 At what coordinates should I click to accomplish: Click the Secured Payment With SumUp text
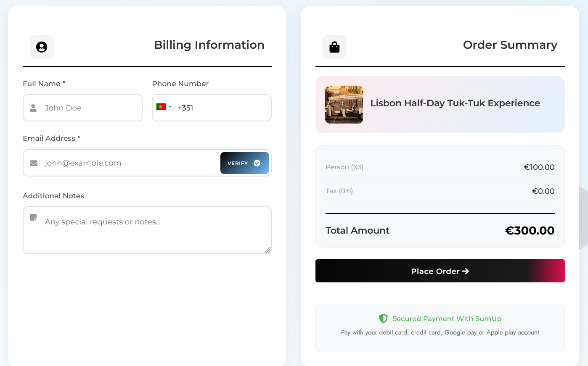(x=447, y=319)
